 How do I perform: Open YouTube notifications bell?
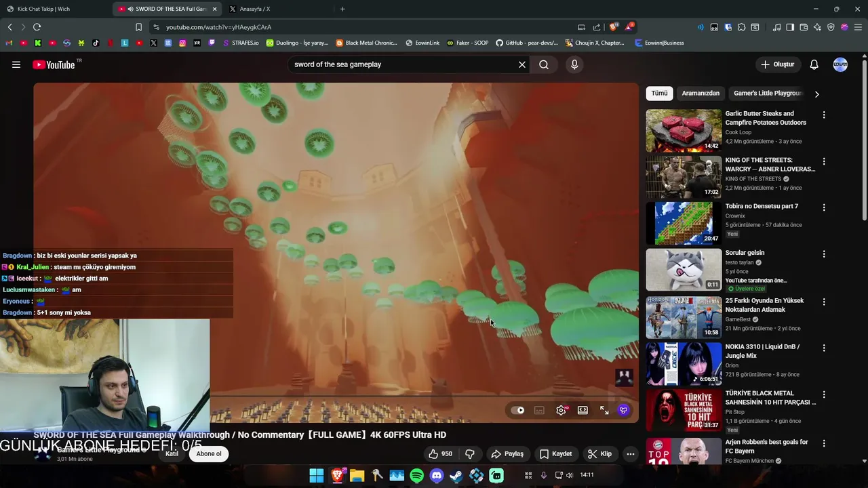point(814,64)
